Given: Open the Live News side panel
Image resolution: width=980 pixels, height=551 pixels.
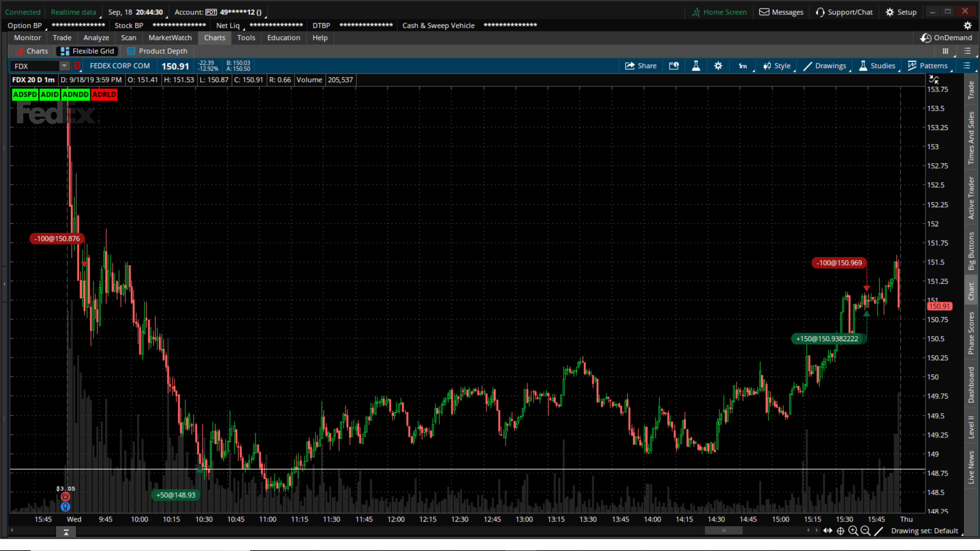Looking at the screenshot, I should [971, 467].
